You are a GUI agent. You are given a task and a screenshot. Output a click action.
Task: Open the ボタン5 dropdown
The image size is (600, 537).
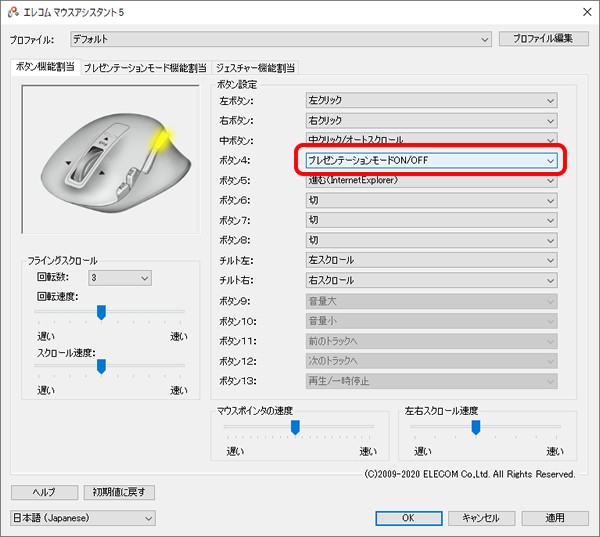(431, 181)
